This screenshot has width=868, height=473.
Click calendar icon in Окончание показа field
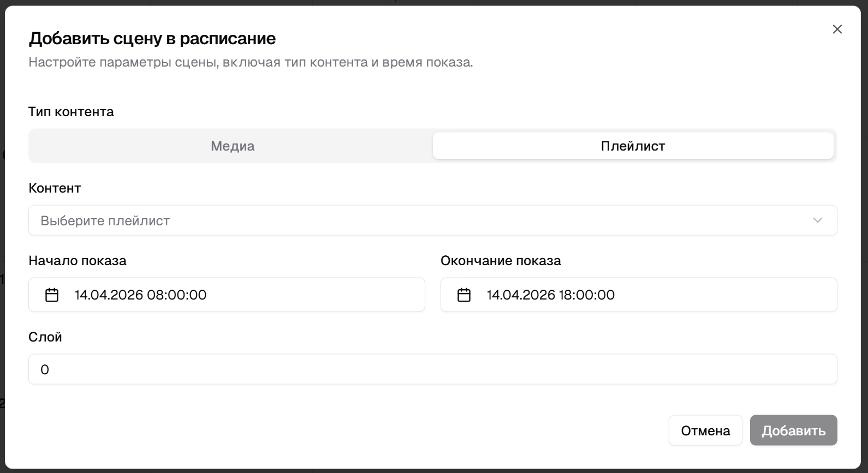(x=464, y=295)
